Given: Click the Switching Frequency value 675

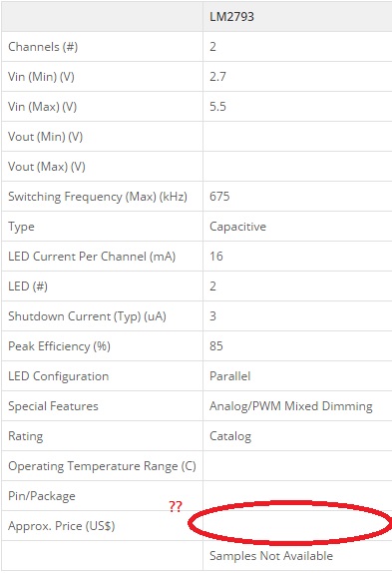Looking at the screenshot, I should tap(219, 197).
